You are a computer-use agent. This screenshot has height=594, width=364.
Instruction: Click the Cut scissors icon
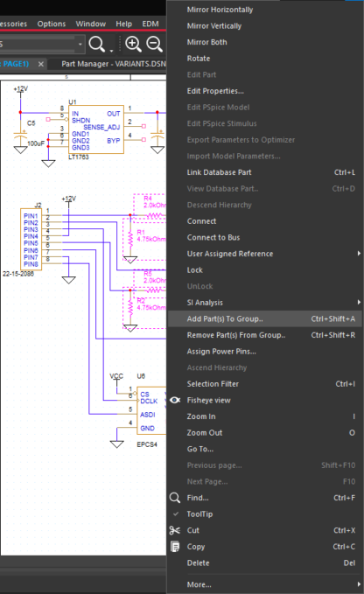175,530
